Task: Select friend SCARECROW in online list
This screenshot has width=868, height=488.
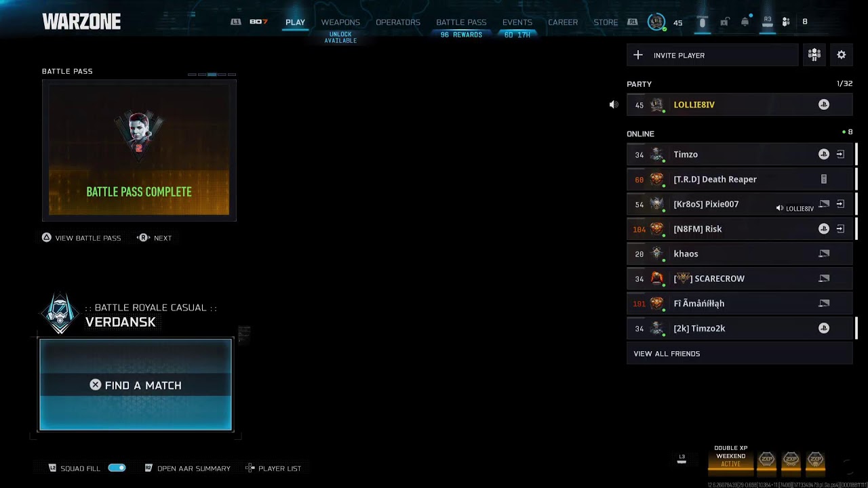Action: [739, 279]
